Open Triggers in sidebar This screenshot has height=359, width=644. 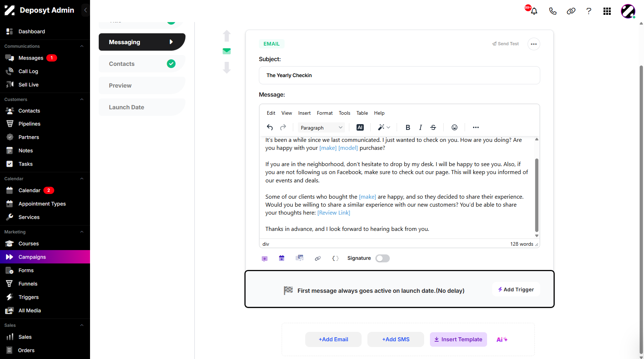tap(29, 297)
